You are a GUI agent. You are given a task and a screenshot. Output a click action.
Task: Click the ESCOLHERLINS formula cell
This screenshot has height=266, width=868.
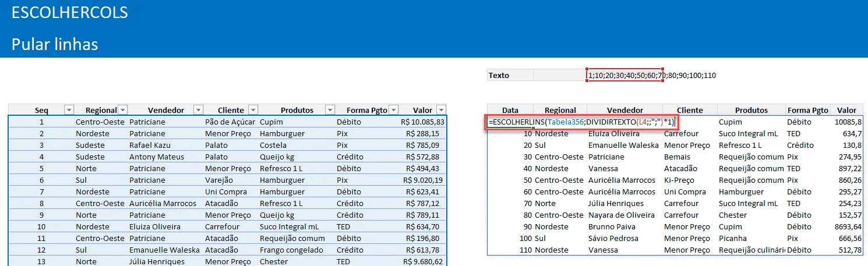tap(582, 122)
